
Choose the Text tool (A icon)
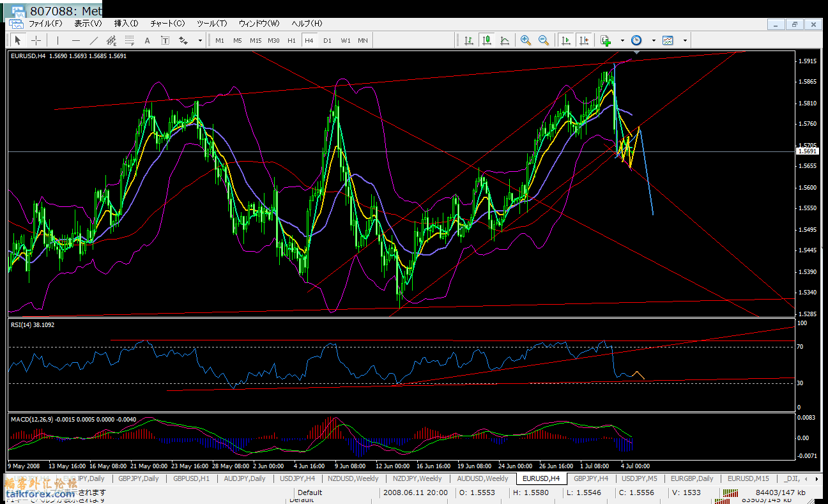tap(148, 40)
